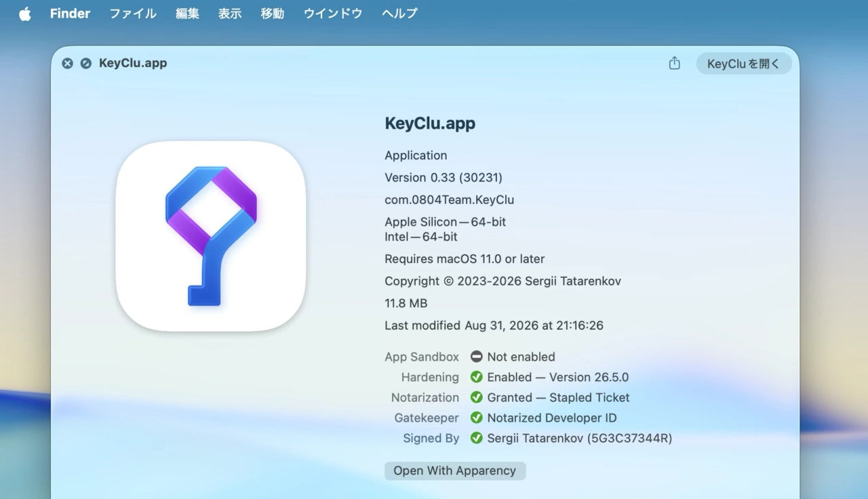
Task: Click the "Not enabled" status text
Action: point(521,357)
